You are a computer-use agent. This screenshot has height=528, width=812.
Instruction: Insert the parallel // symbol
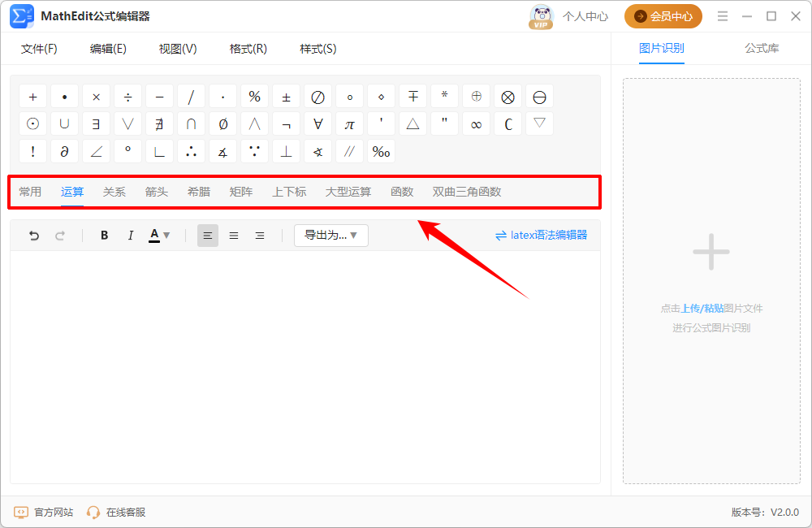pos(349,152)
